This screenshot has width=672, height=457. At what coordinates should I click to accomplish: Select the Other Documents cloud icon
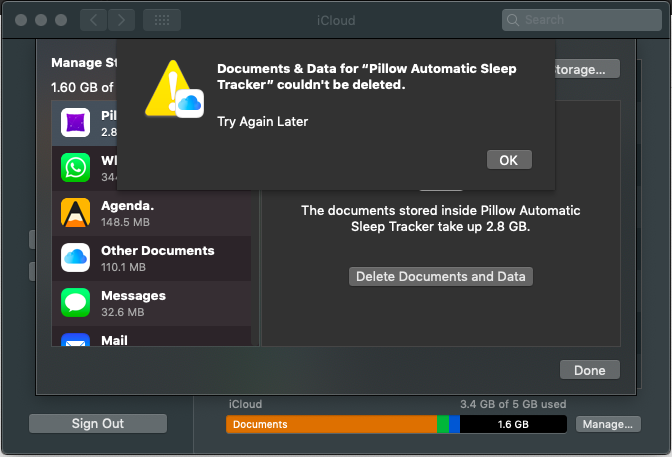pos(75,258)
